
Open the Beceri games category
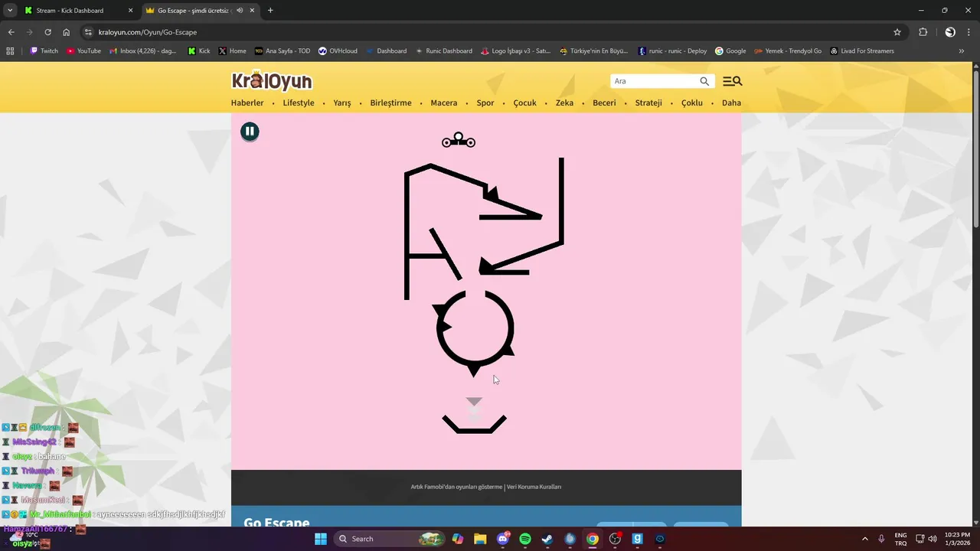(604, 103)
